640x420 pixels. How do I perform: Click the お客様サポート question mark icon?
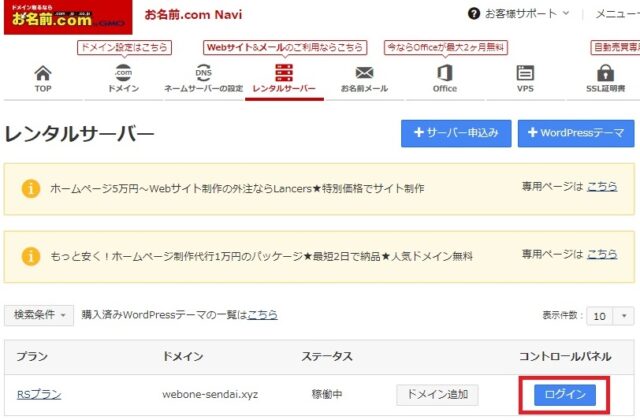pyautogui.click(x=473, y=14)
